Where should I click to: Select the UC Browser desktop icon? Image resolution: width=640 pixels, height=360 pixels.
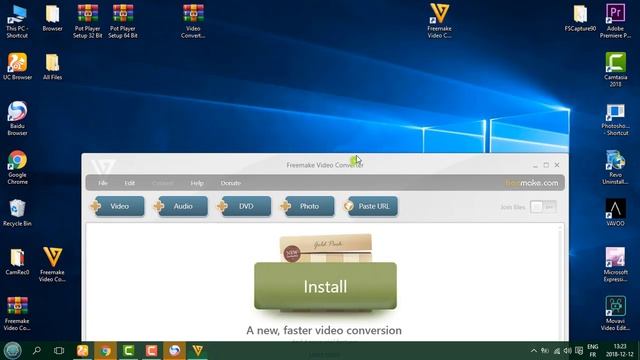17,67
